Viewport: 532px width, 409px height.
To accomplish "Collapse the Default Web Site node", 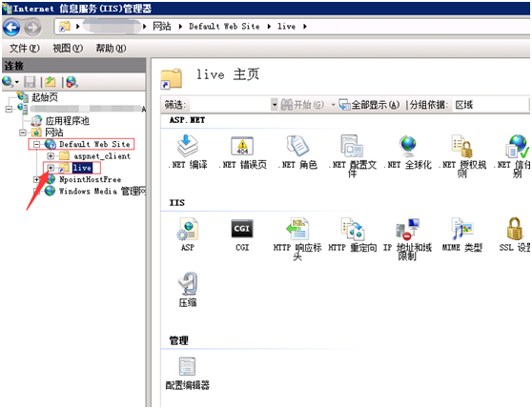I will tap(36, 145).
